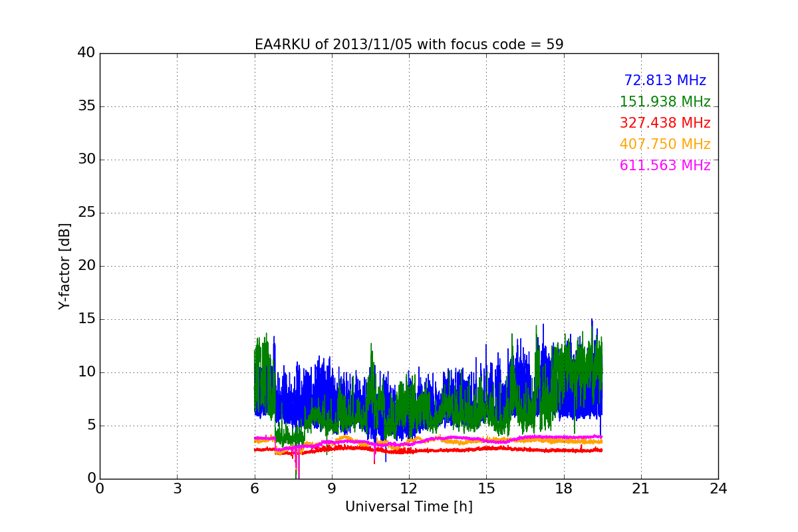Click the plot title 'EA4RKU of 2013/11/05 with focus code = 59'
This screenshot has height=532, width=798.
pos(409,45)
